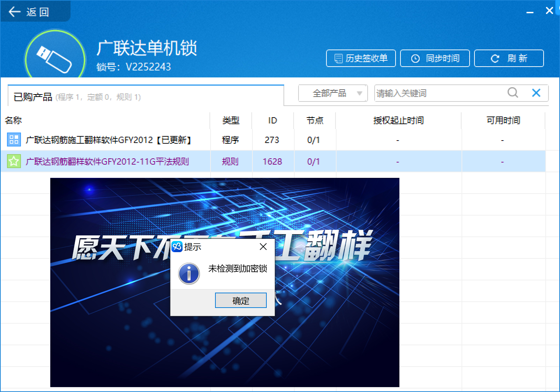Click the 授权起止时间 column header
The height and width of the screenshot is (392, 560).
coord(398,120)
